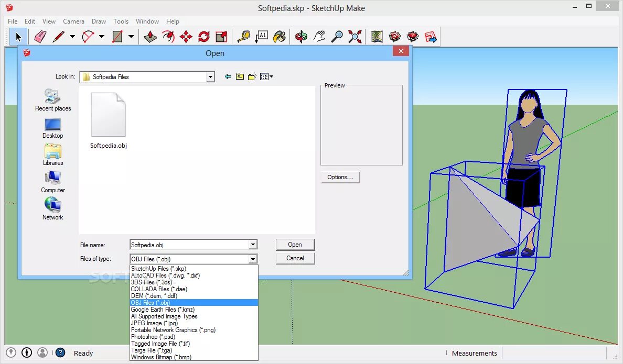Open the Camera menu
The image size is (623, 364).
point(73,21)
